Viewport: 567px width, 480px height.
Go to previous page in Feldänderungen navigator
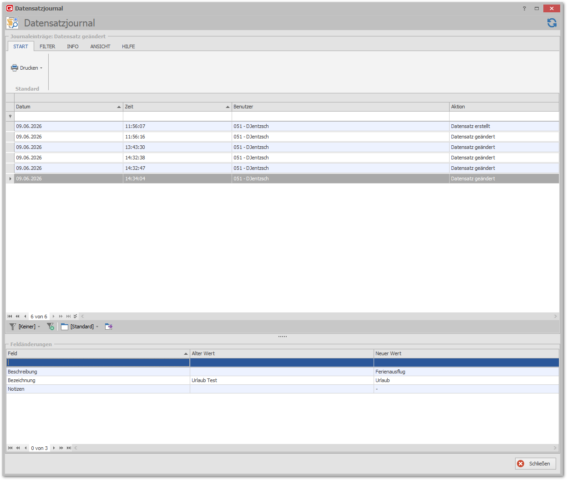(x=18, y=448)
